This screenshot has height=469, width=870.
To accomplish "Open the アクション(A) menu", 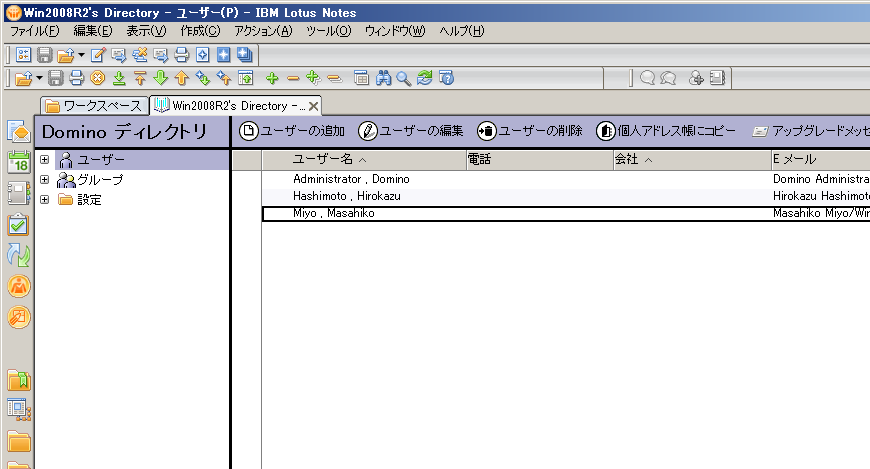I will click(263, 31).
